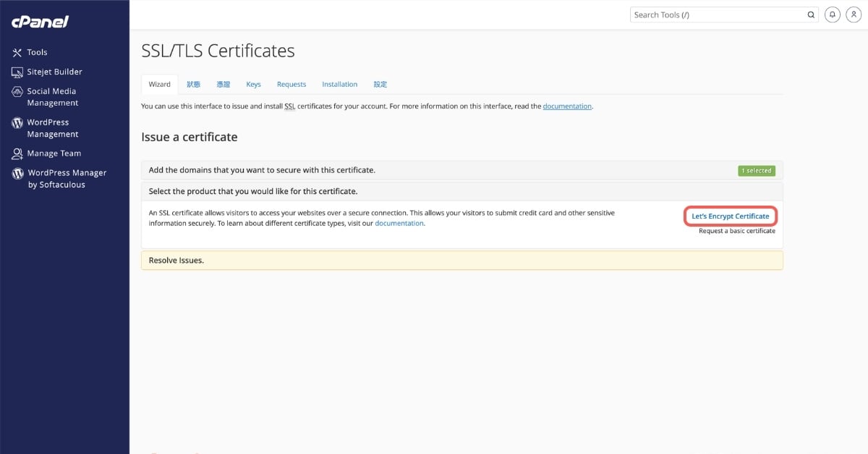Expand the Resolve Issues section
This screenshot has height=454, width=868.
pos(462,260)
